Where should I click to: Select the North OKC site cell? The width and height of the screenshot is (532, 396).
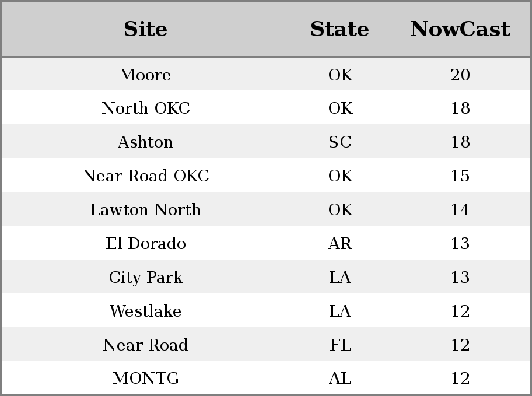(x=146, y=108)
